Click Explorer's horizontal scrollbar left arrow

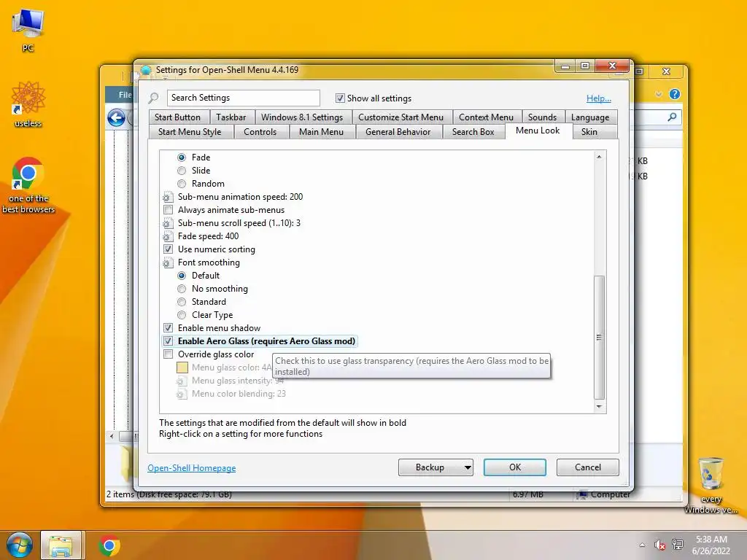pyautogui.click(x=112, y=436)
